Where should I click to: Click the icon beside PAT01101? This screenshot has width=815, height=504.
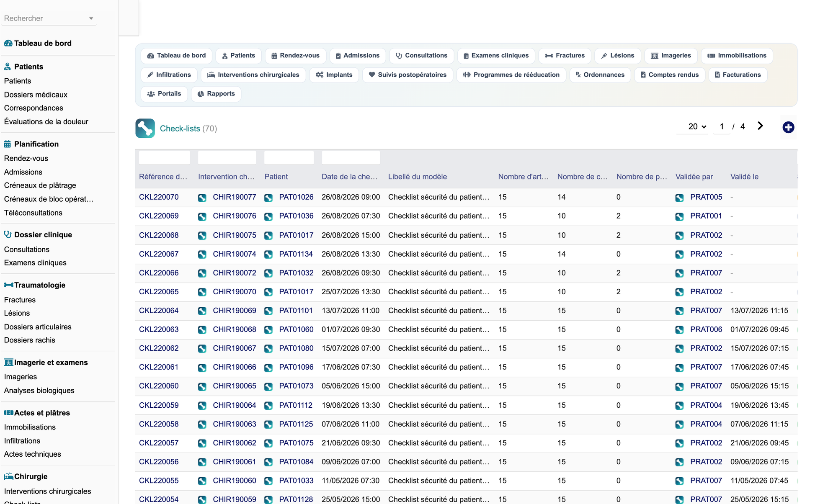click(268, 311)
